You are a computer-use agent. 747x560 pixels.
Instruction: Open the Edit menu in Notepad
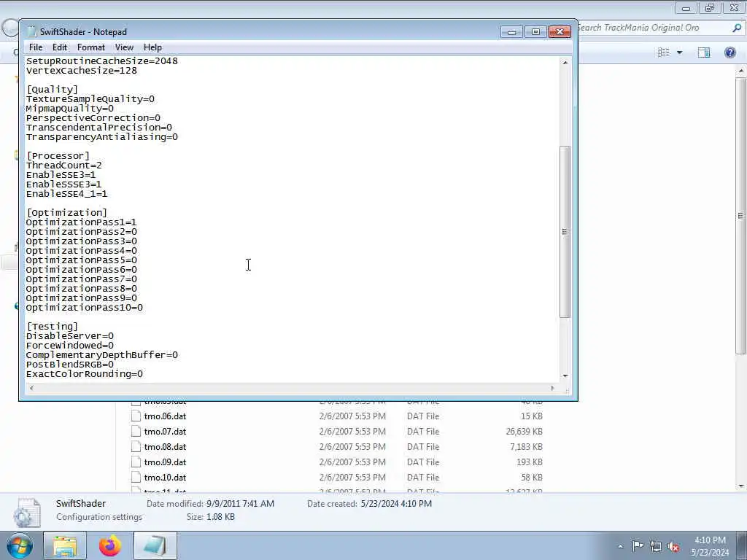pos(60,47)
